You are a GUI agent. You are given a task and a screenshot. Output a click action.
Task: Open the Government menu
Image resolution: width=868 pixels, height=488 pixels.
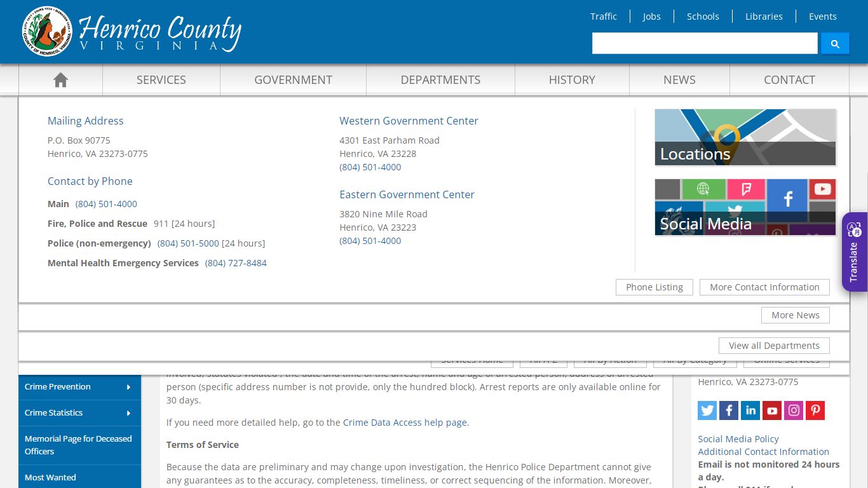click(x=294, y=80)
